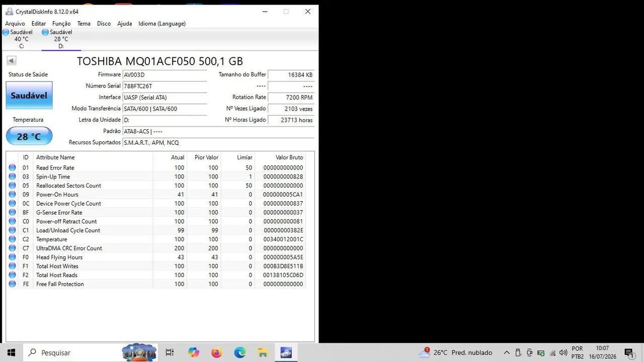Select the C: drive tab at 40 °C
Viewport: 644px width, 362px height.
(21, 39)
